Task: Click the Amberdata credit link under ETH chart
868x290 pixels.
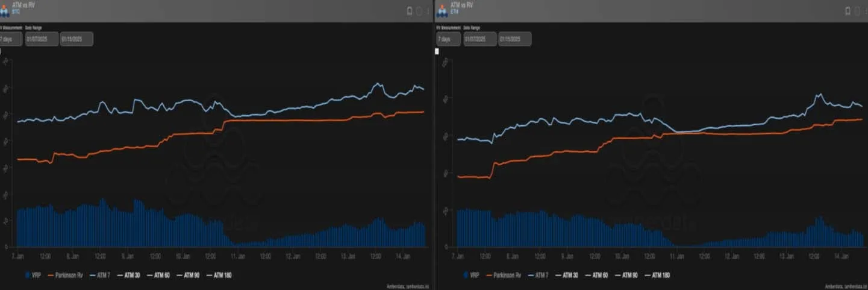Action: [x=846, y=286]
